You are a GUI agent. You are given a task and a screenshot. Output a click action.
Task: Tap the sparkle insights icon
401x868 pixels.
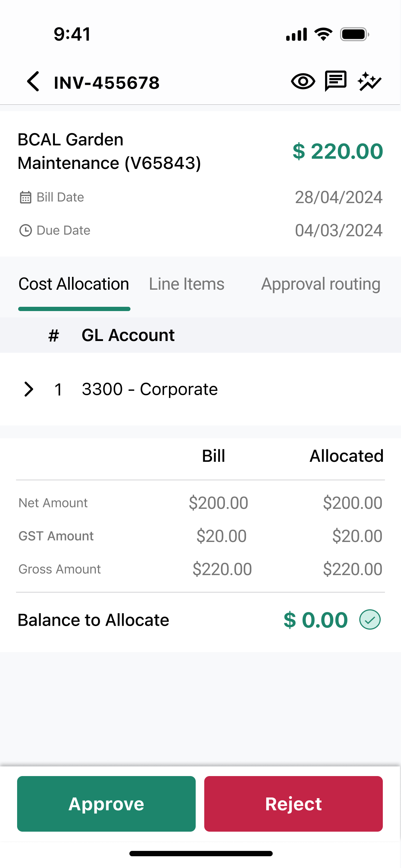(369, 82)
